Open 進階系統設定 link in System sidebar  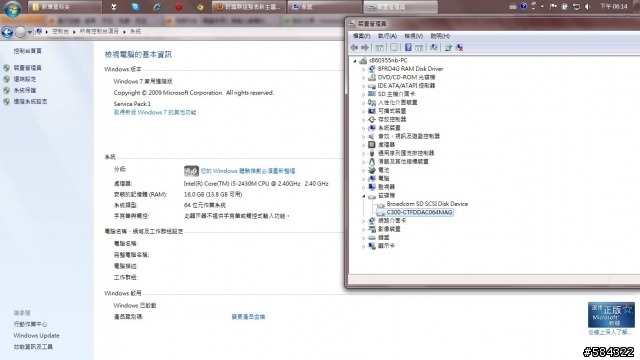pos(30,102)
